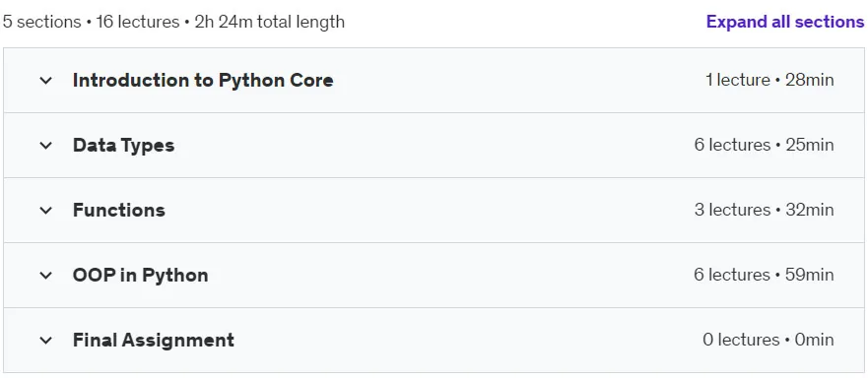Select the OOP in Python heading
The image size is (868, 378).
click(141, 275)
